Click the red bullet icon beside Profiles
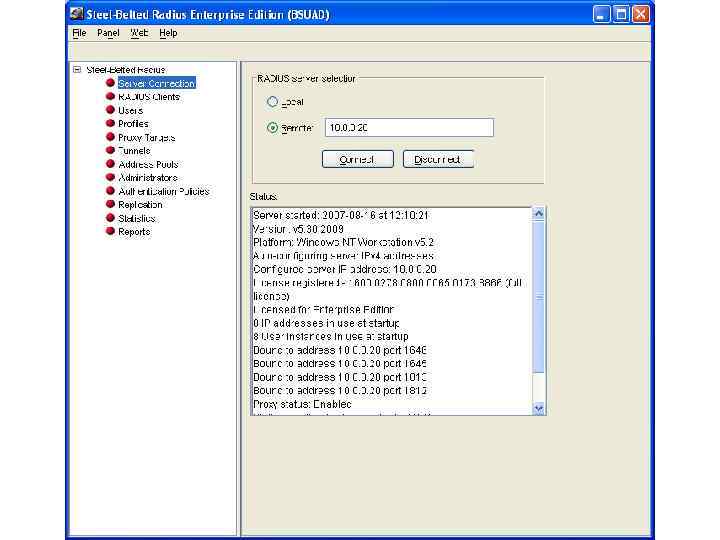720x540 pixels. point(110,123)
